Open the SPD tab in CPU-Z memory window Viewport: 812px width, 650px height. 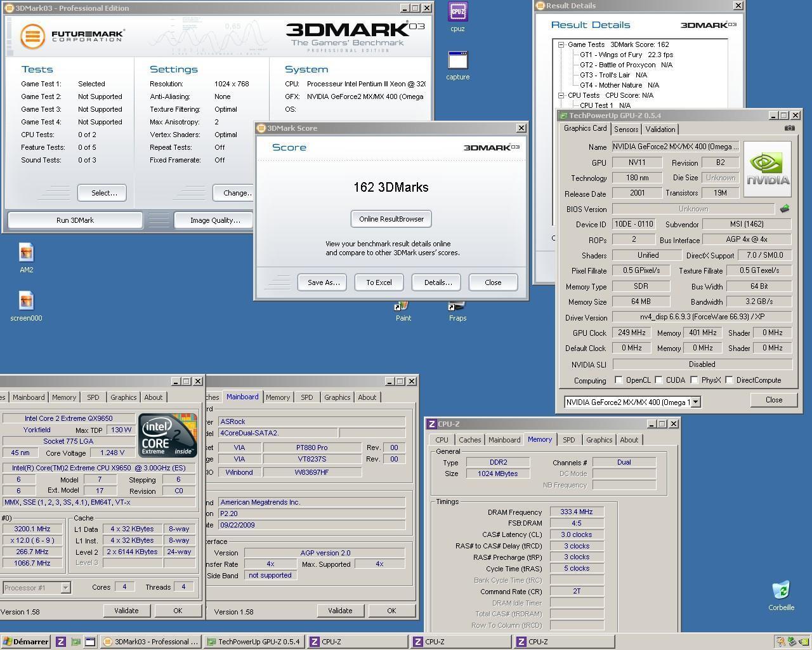[x=569, y=440]
